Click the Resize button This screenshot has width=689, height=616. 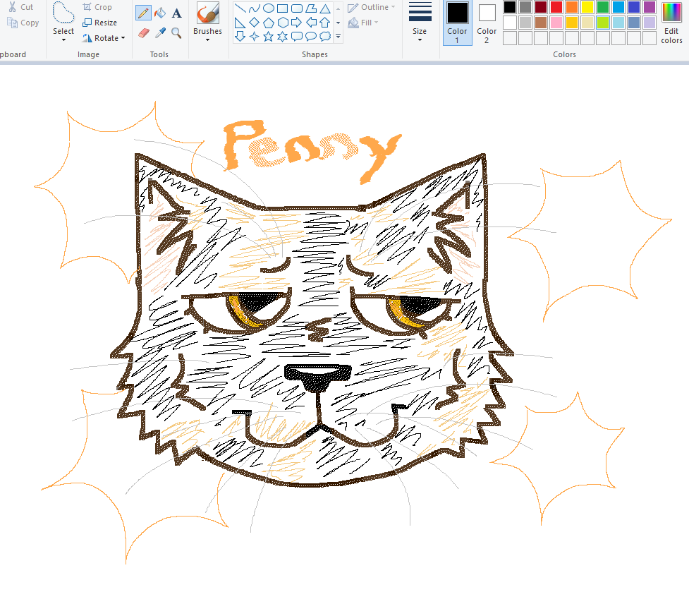(x=99, y=23)
